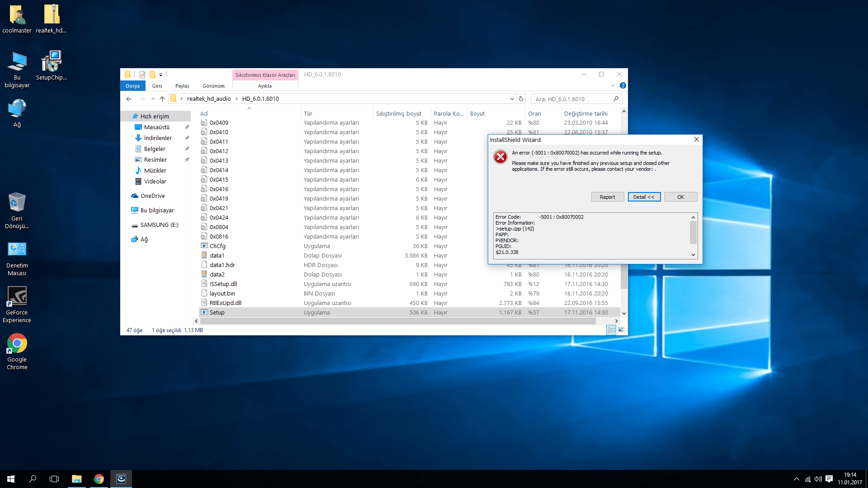Collapse details with Detail << button
This screenshot has height=488, width=868.
pos(644,197)
